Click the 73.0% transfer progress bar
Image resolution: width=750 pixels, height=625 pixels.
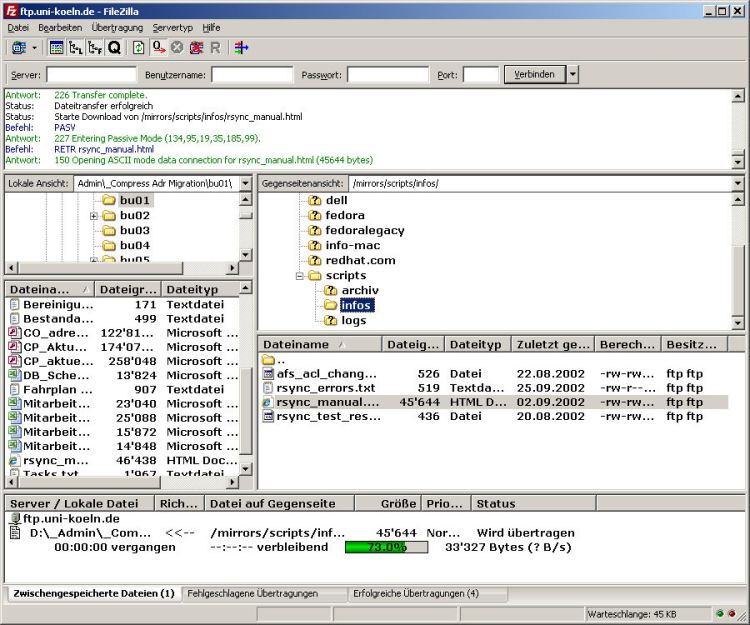click(x=386, y=547)
